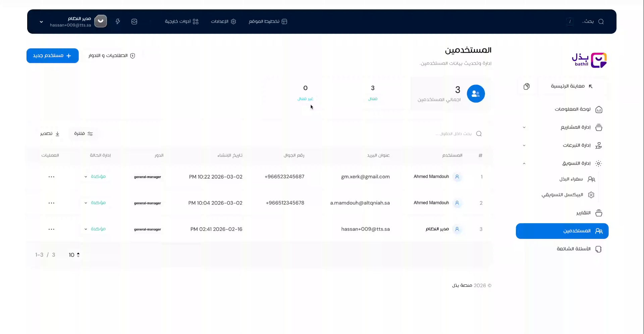Viewport: 644px width, 334px height.
Task: Open status dropdown مؤكدة for first user
Action: coord(95,177)
